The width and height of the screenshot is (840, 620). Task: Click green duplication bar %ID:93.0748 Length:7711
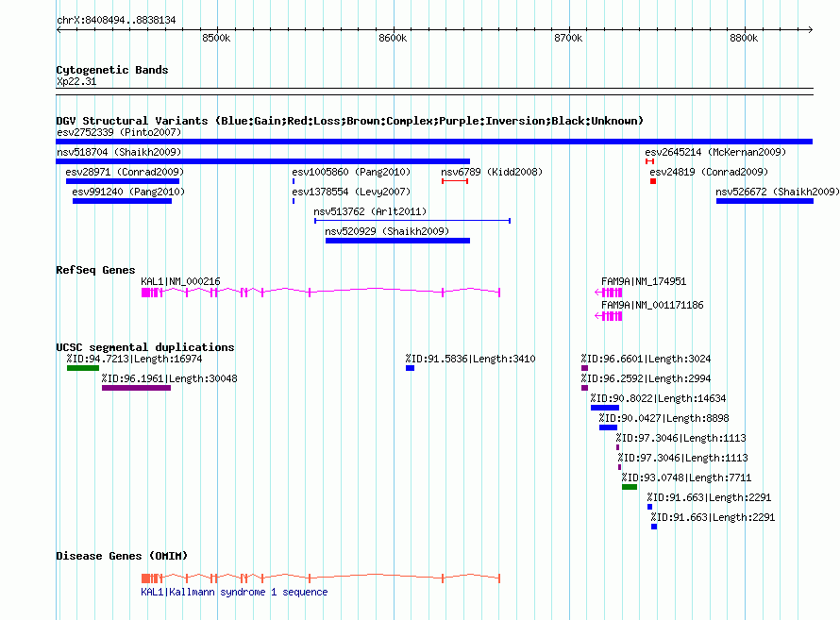click(x=630, y=487)
